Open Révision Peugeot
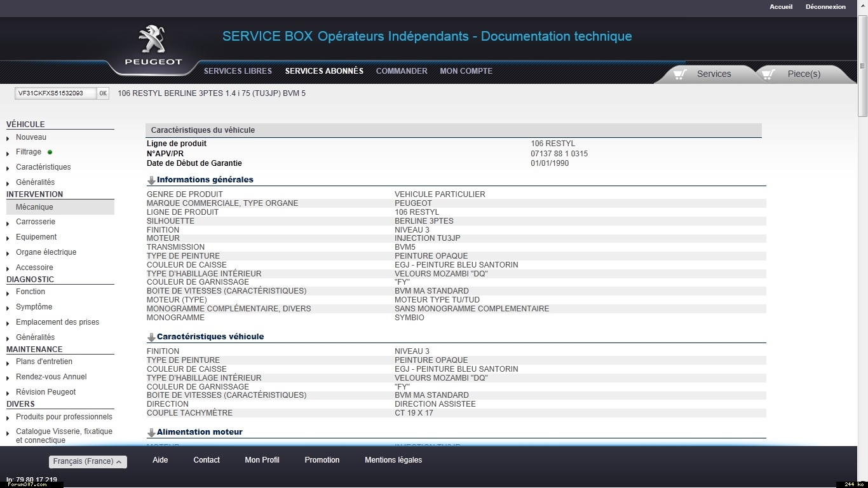This screenshot has width=868, height=488. 46,392
